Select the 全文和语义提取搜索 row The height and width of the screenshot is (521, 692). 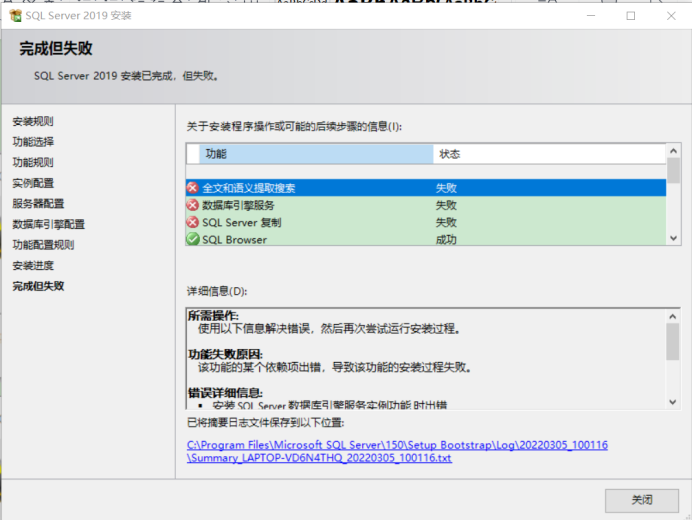[x=426, y=188]
